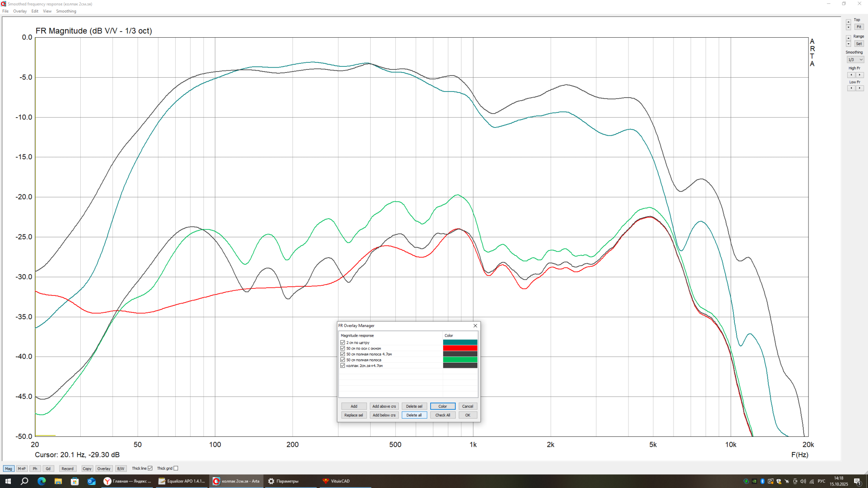Click the Fit button

point(859,27)
